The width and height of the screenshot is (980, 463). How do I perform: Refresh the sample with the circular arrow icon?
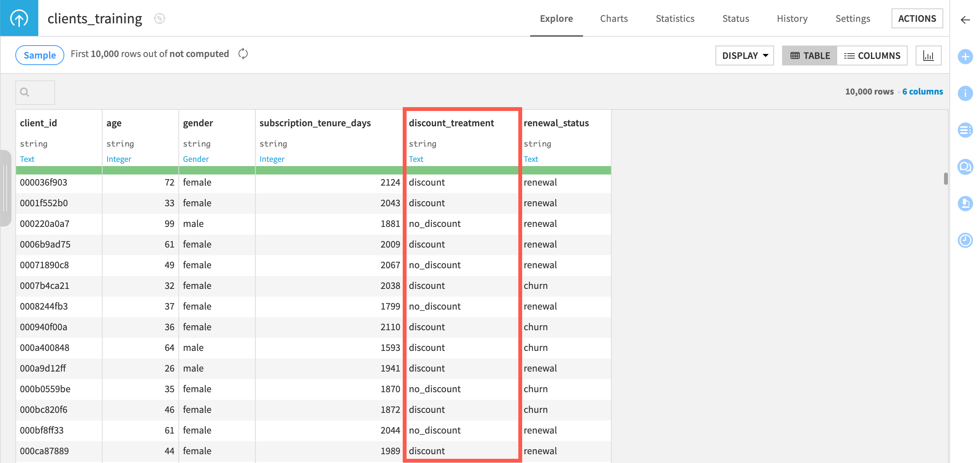point(243,54)
